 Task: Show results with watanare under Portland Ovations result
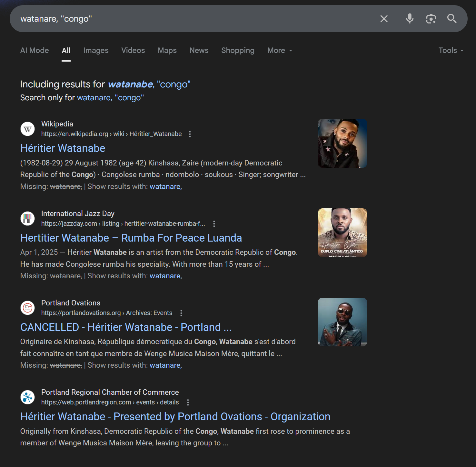(166, 365)
